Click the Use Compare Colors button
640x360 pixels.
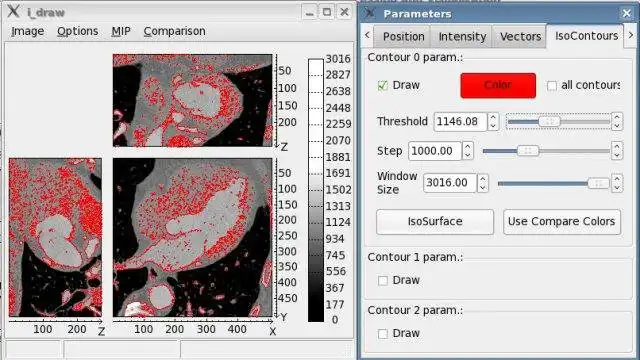tap(562, 222)
